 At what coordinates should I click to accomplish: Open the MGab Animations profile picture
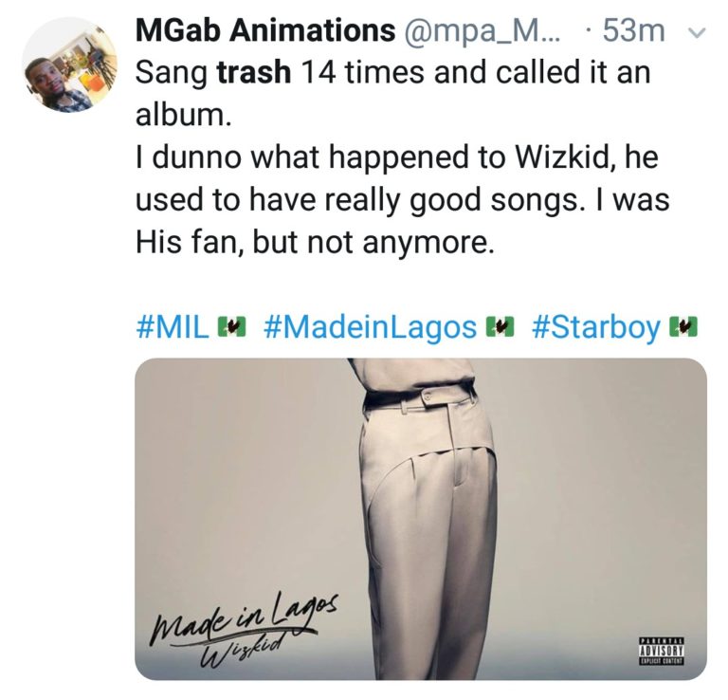coord(69,64)
